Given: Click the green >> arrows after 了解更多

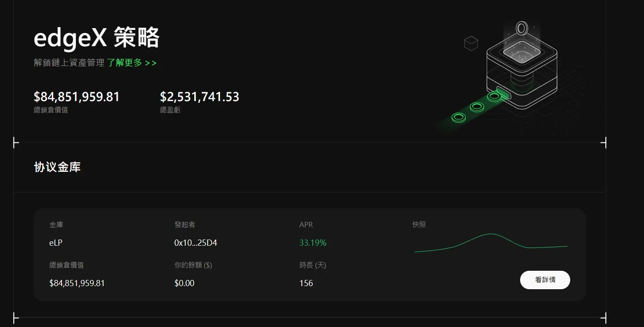Looking at the screenshot, I should point(151,63).
